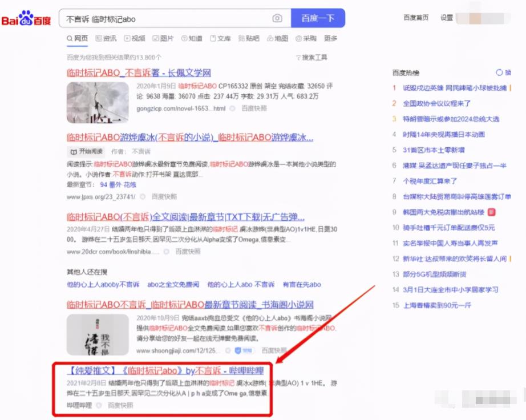Click the 百度热榜 heading
Image resolution: width=526 pixels, height=420 pixels.
coord(406,73)
